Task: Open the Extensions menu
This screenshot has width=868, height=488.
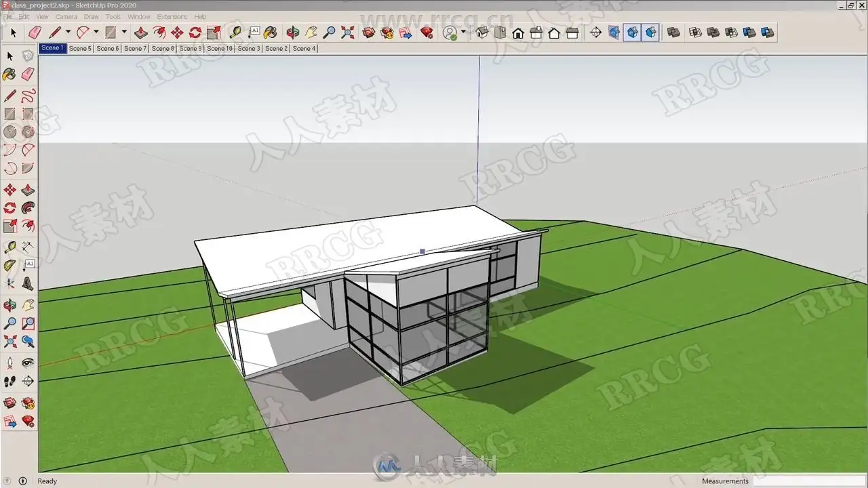Action: point(172,17)
